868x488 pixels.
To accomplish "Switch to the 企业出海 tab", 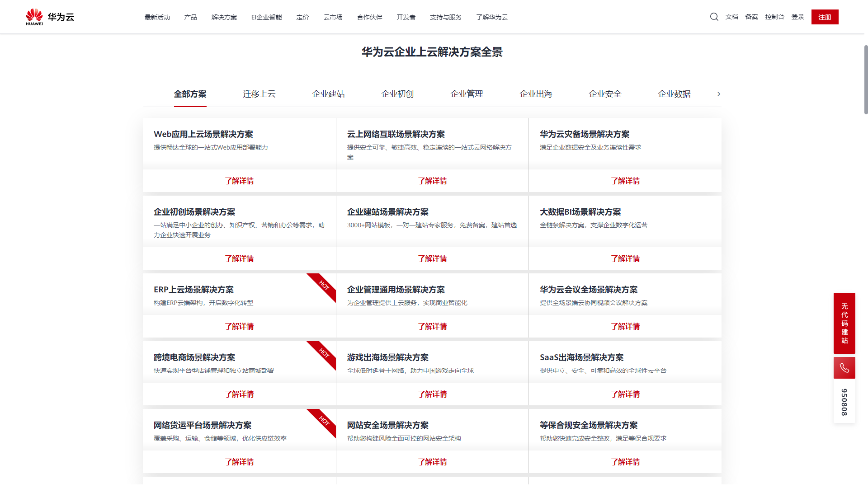I will [536, 94].
